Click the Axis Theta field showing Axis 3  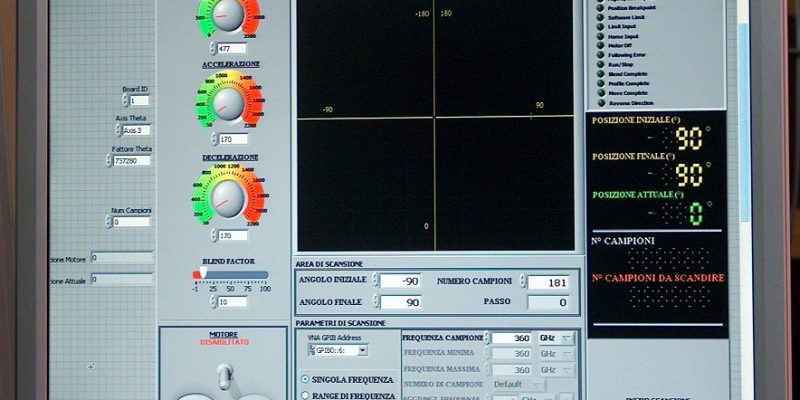pos(137,130)
